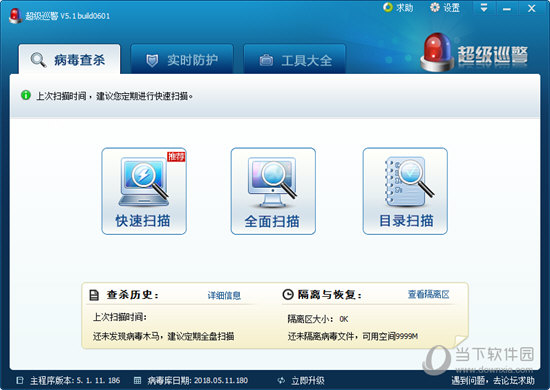Open 设置 gear settings
Image resolution: width=550 pixels, height=390 pixels.
coord(435,7)
